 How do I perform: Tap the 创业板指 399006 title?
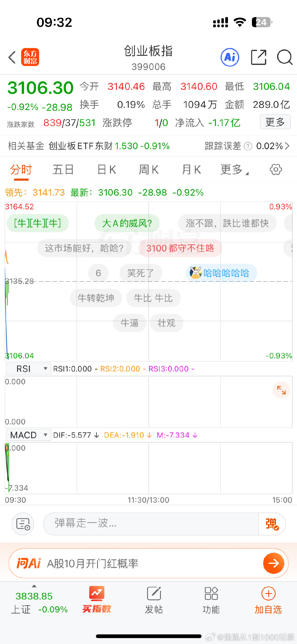(148, 58)
